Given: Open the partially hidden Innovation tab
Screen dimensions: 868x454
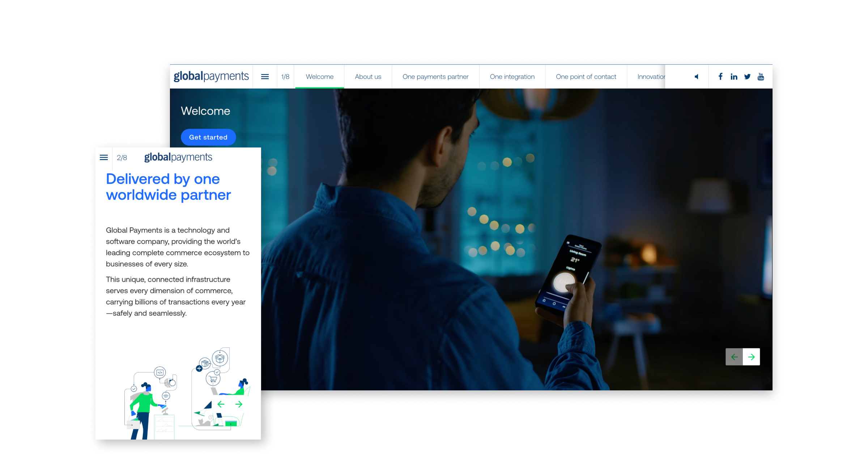Looking at the screenshot, I should (650, 77).
